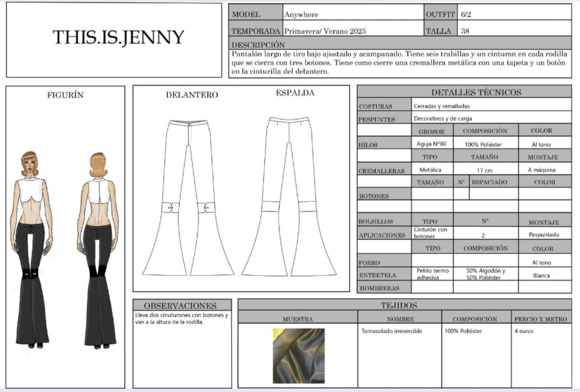The width and height of the screenshot is (580, 392).
Task: Select the 'Metálica' zipper type cell
Action: coord(431,170)
